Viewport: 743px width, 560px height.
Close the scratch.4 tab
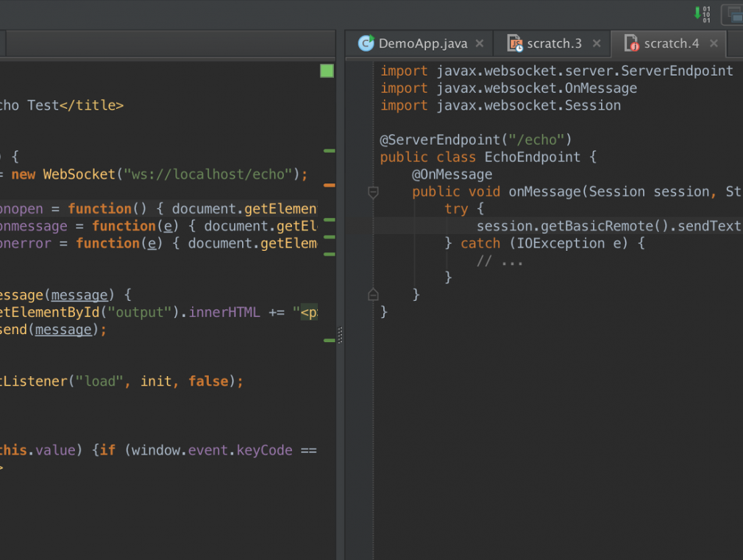pos(714,43)
